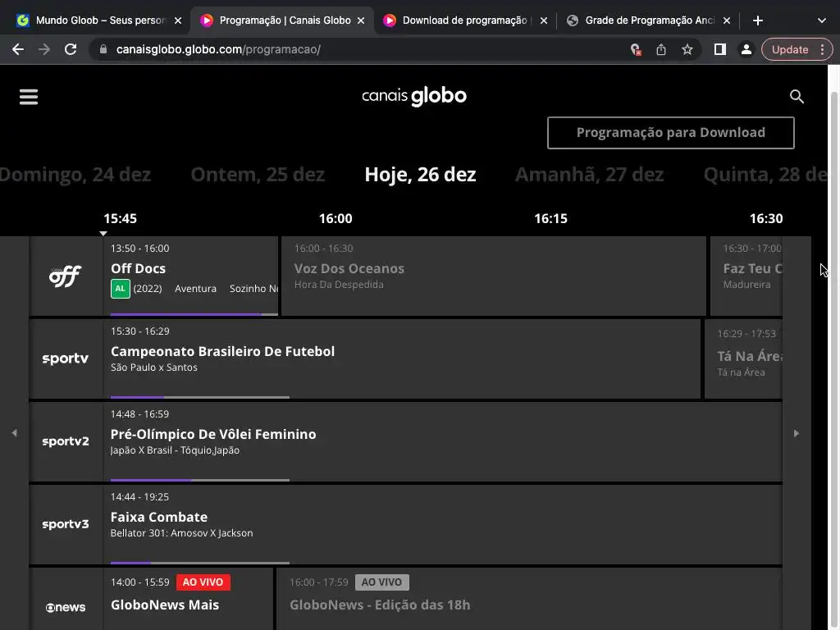
Task: Click the red AO VIVO badge
Action: (x=203, y=582)
